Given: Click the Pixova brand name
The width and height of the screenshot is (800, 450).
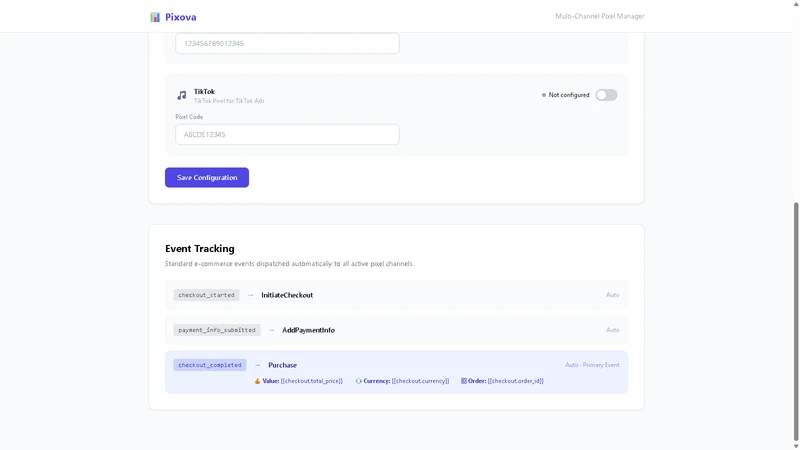Looking at the screenshot, I should click(x=181, y=17).
